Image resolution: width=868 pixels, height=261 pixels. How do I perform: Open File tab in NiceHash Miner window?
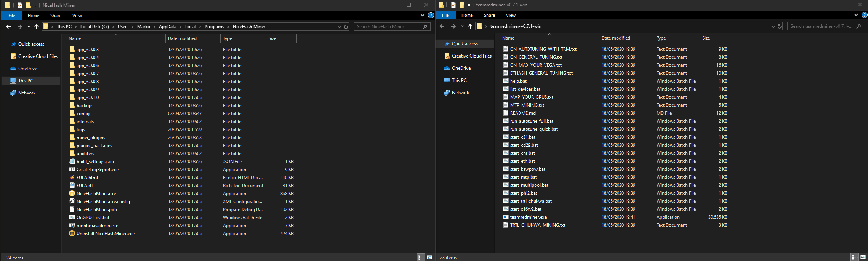pyautogui.click(x=12, y=16)
